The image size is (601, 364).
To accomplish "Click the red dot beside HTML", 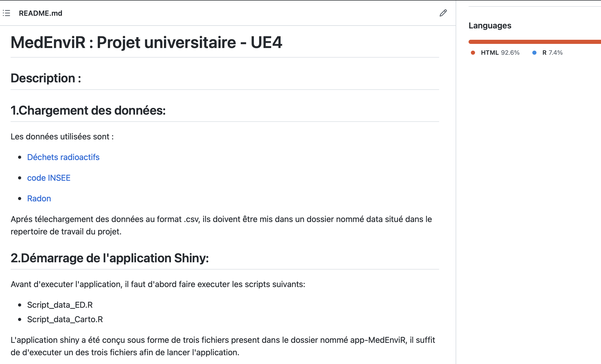I will coord(473,53).
